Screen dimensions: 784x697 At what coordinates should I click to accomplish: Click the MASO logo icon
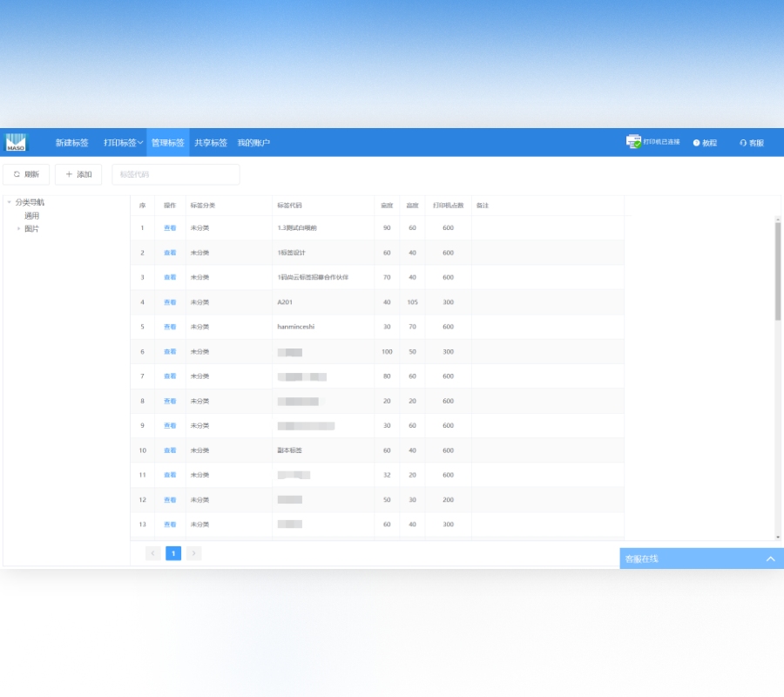(x=17, y=142)
